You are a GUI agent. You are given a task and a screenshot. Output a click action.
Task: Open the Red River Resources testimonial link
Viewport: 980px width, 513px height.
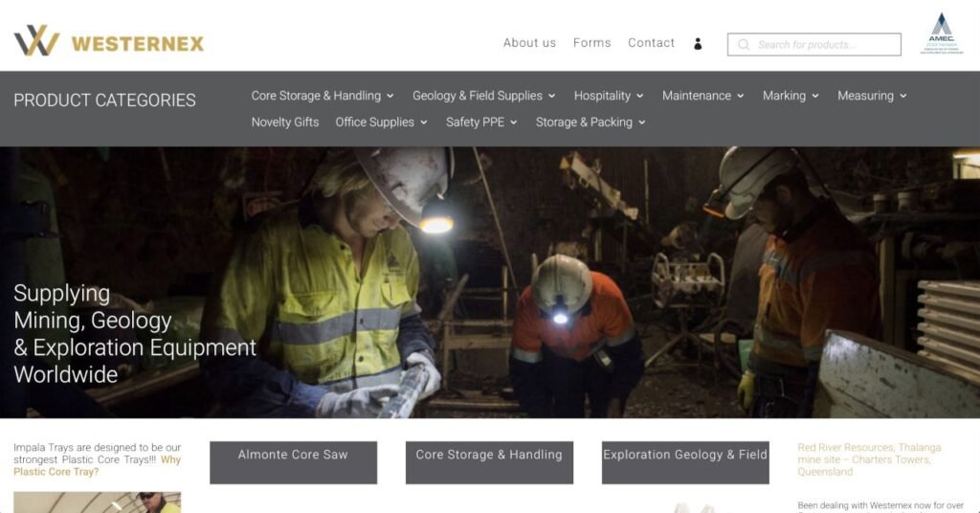869,459
